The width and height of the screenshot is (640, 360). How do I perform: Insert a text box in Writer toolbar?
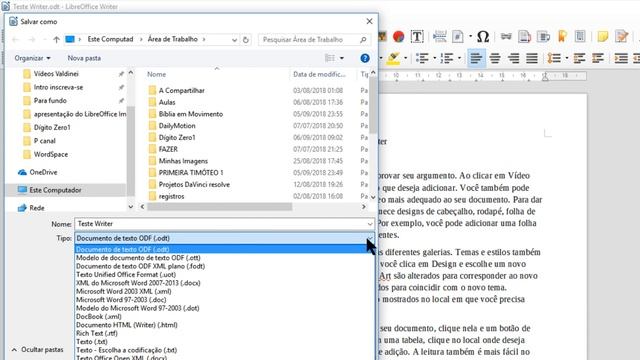417,37
